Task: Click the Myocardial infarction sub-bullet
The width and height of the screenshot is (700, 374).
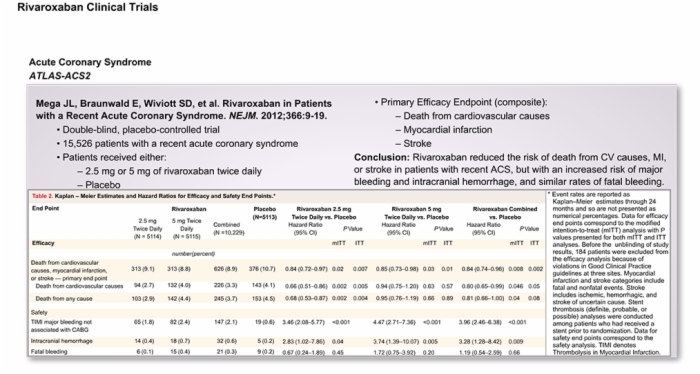Action: [x=444, y=130]
